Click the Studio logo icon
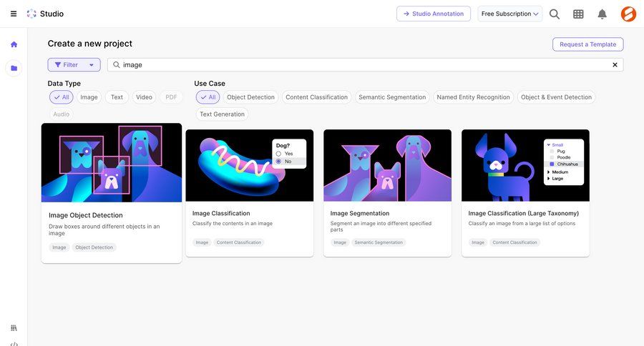 coord(31,14)
